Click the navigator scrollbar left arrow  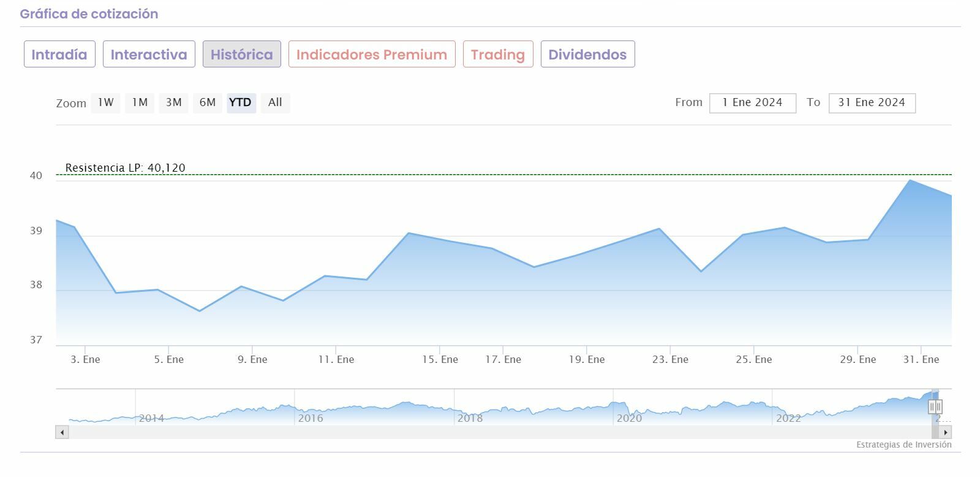click(62, 432)
